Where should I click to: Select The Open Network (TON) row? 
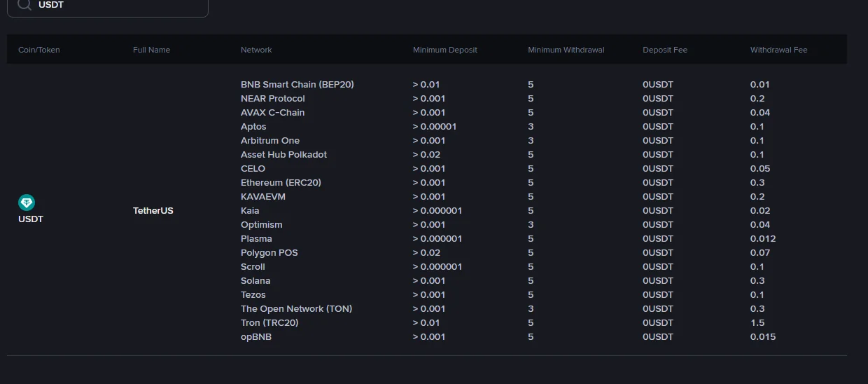point(297,308)
